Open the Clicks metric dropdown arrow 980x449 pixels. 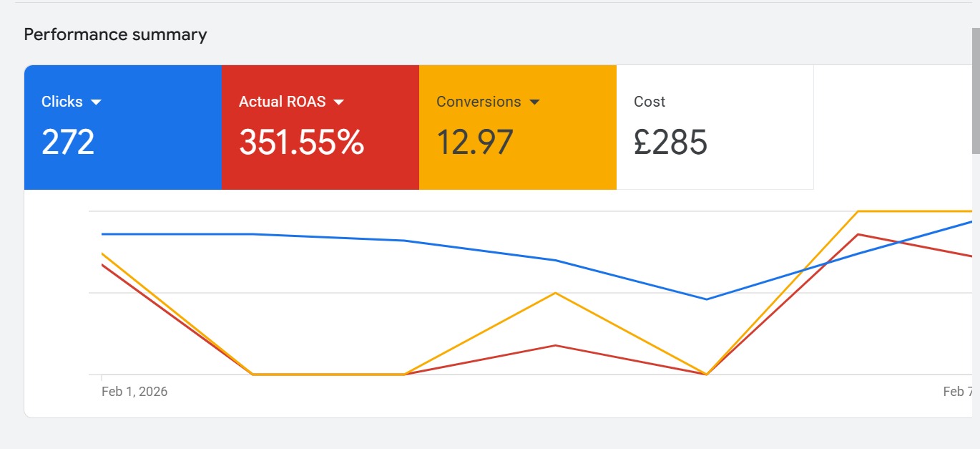pyautogui.click(x=97, y=102)
